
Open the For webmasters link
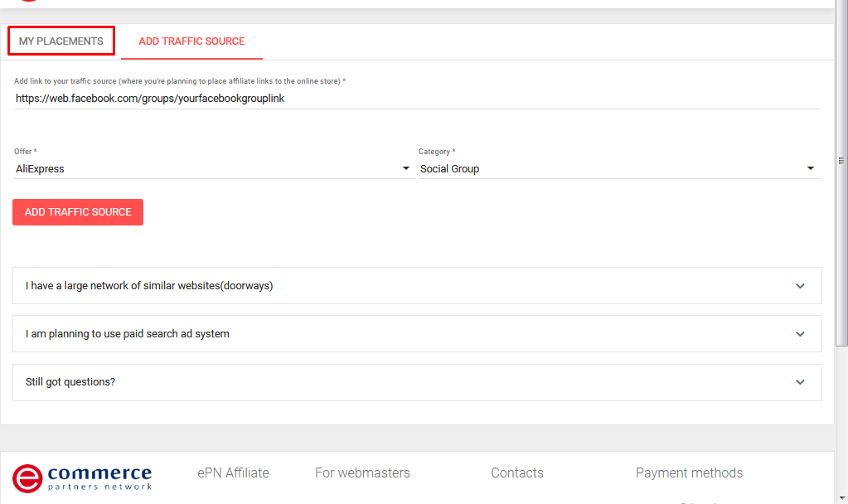tap(362, 472)
